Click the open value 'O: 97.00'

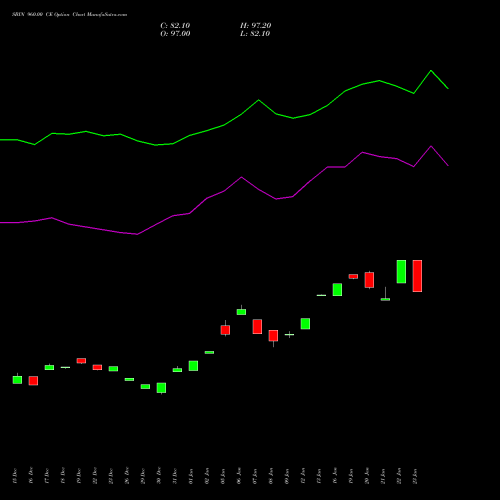tap(175, 34)
